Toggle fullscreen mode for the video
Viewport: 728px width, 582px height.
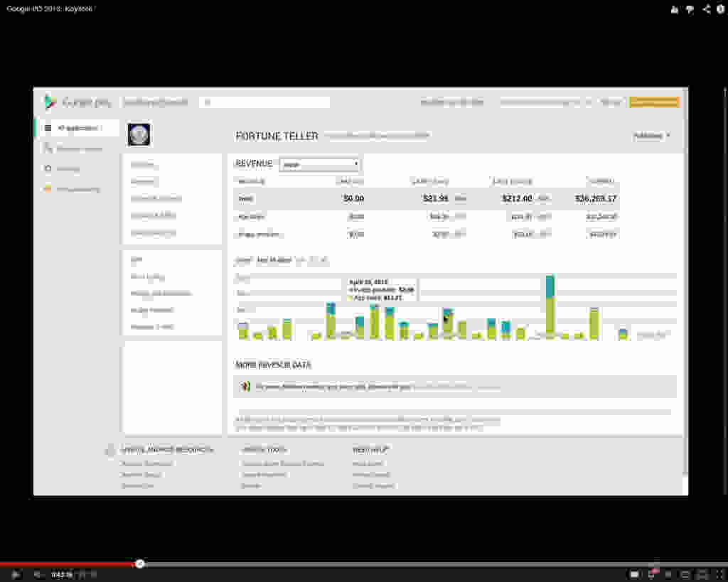click(x=719, y=574)
